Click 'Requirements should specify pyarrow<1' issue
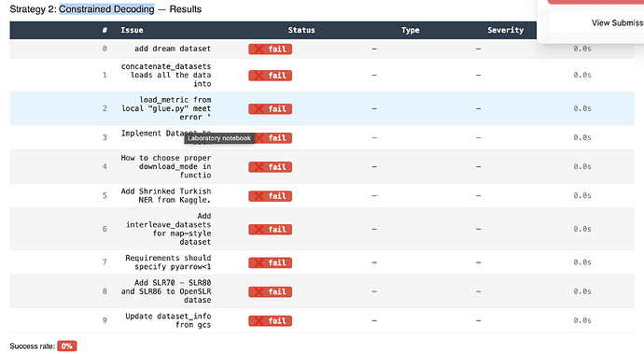Image resolution: width=644 pixels, height=354 pixels. click(168, 262)
